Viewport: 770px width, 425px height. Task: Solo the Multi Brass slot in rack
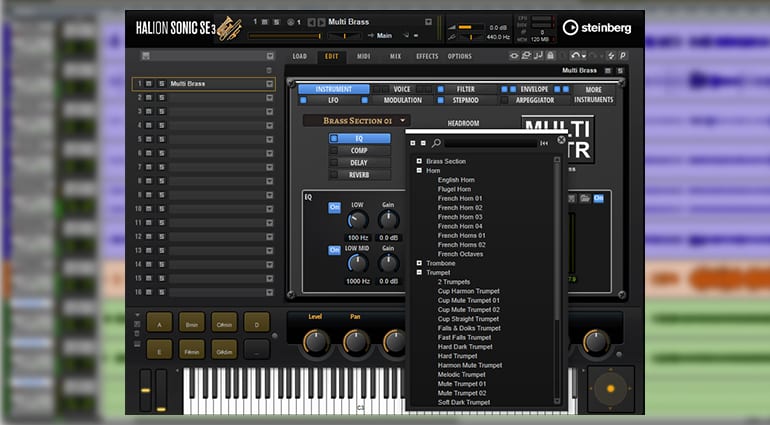pyautogui.click(x=162, y=84)
